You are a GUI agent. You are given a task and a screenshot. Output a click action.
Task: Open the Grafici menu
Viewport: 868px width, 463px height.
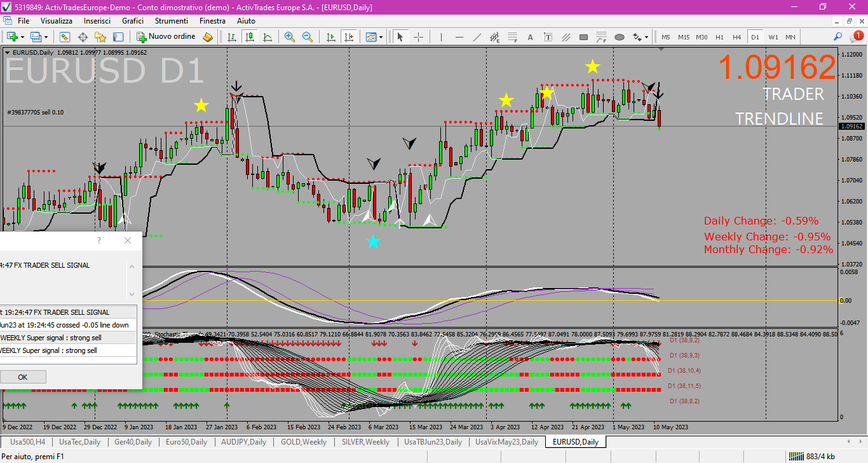133,21
